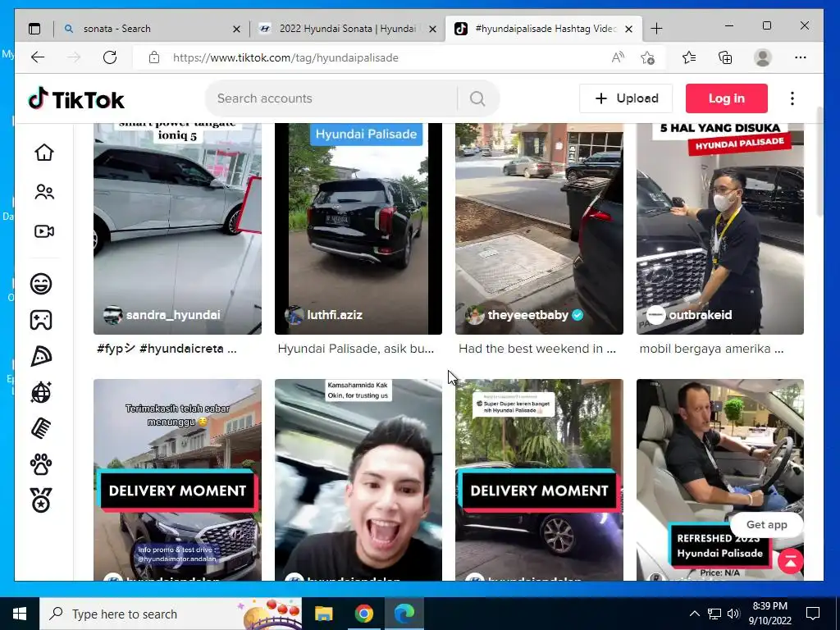Open the Super Duper keren delivery video
840x630 pixels.
click(x=539, y=480)
